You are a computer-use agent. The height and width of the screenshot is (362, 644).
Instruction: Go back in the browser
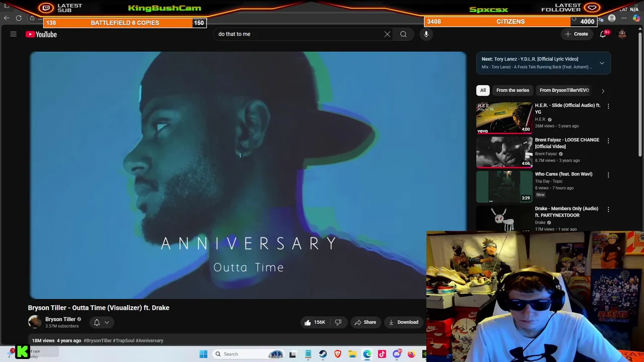pos(7,18)
